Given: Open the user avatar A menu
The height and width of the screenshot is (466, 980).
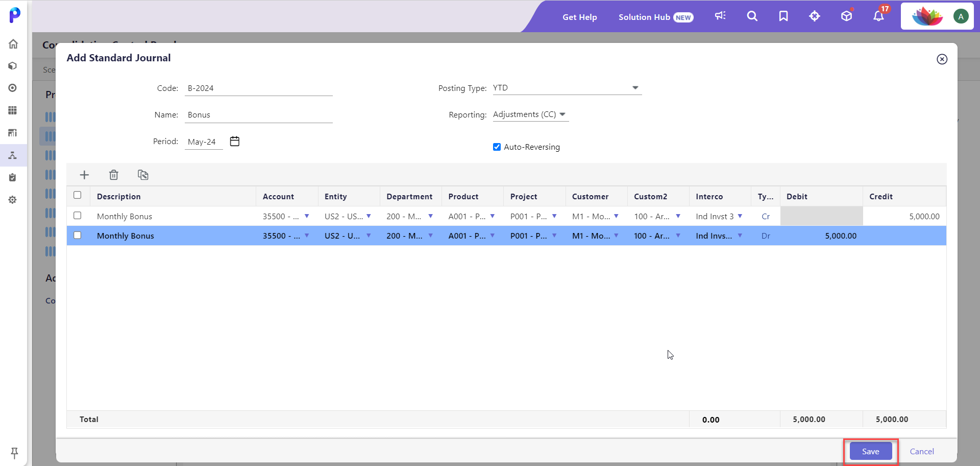Looking at the screenshot, I should click(961, 16).
